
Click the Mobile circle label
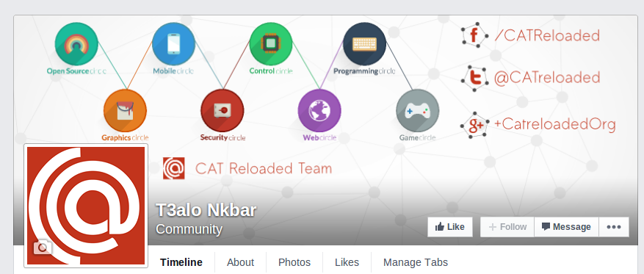[x=173, y=71]
